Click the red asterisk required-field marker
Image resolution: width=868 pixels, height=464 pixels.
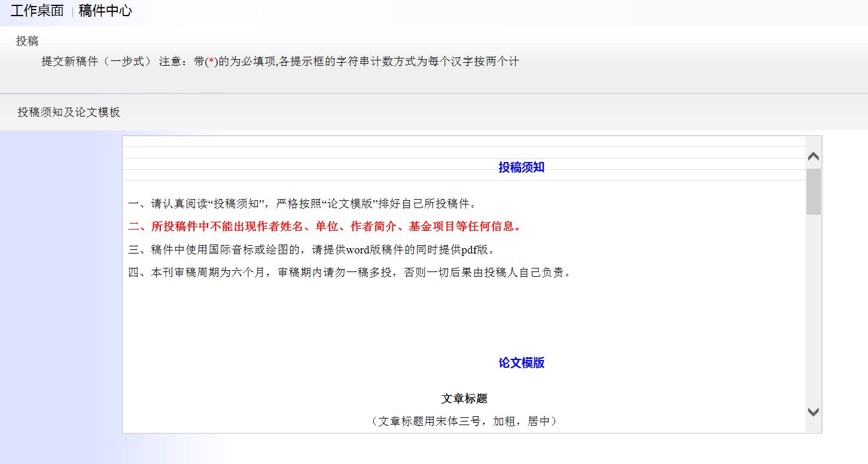[211, 62]
